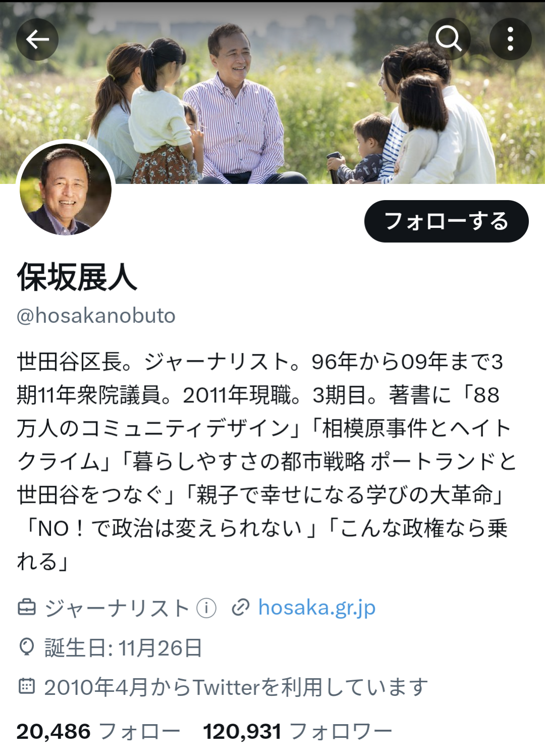The height and width of the screenshot is (756, 545).
Task: Open the round profile avatar photo
Action: [x=66, y=190]
